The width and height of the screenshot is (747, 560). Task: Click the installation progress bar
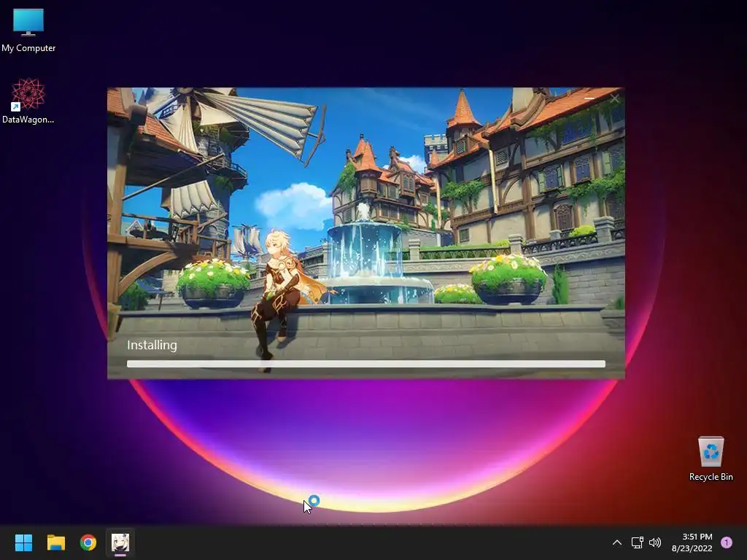click(x=366, y=364)
